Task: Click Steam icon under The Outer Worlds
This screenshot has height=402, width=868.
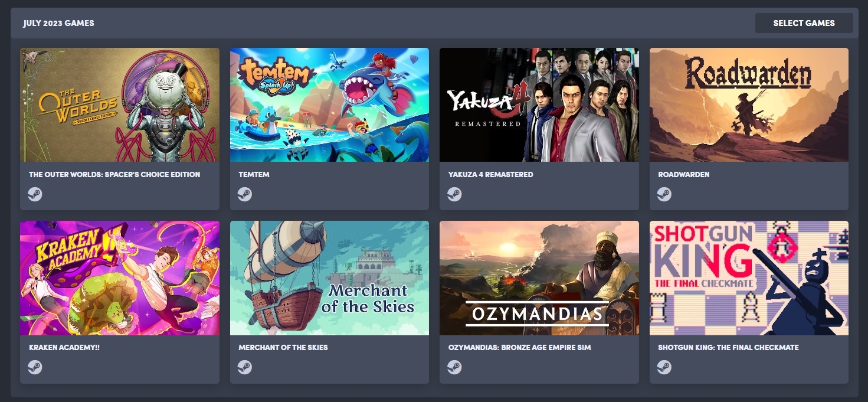Action: click(35, 194)
